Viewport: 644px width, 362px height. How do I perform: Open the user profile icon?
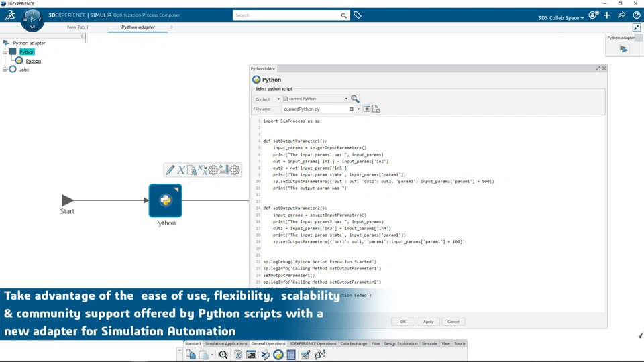tap(593, 15)
